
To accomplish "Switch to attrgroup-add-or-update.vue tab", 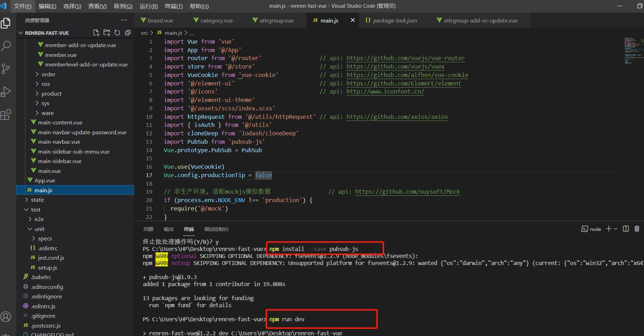I will [x=481, y=20].
